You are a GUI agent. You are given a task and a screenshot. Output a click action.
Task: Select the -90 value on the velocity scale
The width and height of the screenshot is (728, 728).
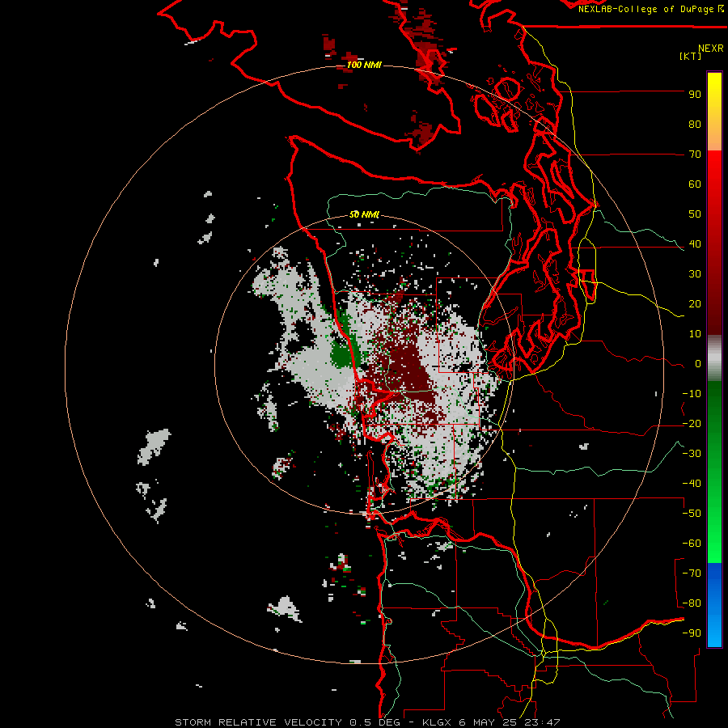[692, 633]
